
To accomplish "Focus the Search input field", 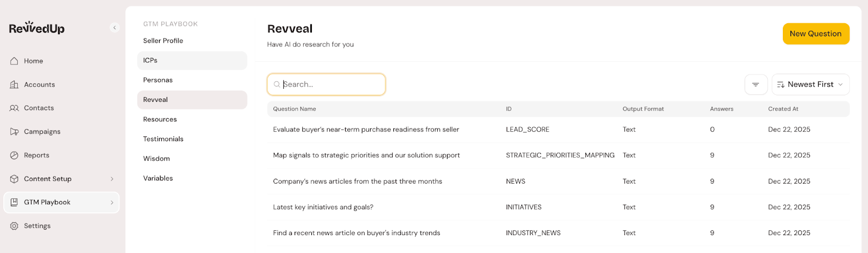I will pyautogui.click(x=332, y=85).
